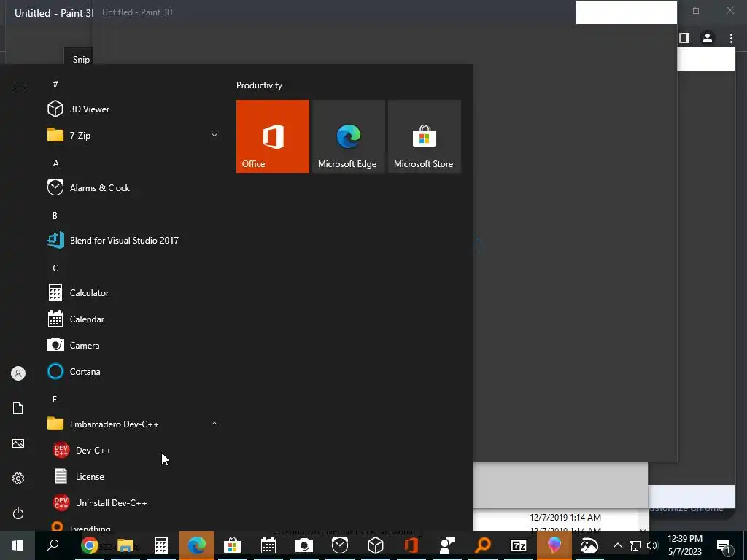747x560 pixels.
Task: Select Uninstall Dev-C++ entry
Action: 133,502
